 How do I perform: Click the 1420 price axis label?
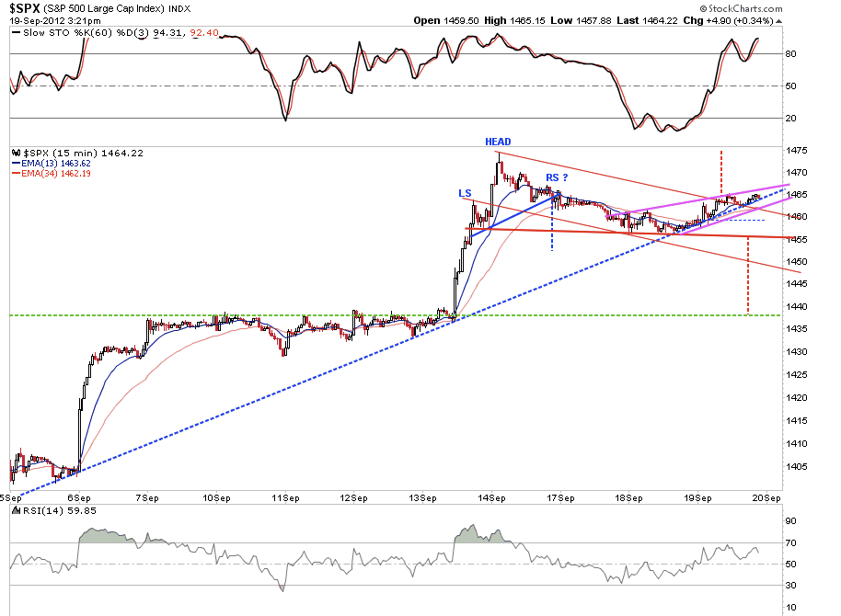797,398
